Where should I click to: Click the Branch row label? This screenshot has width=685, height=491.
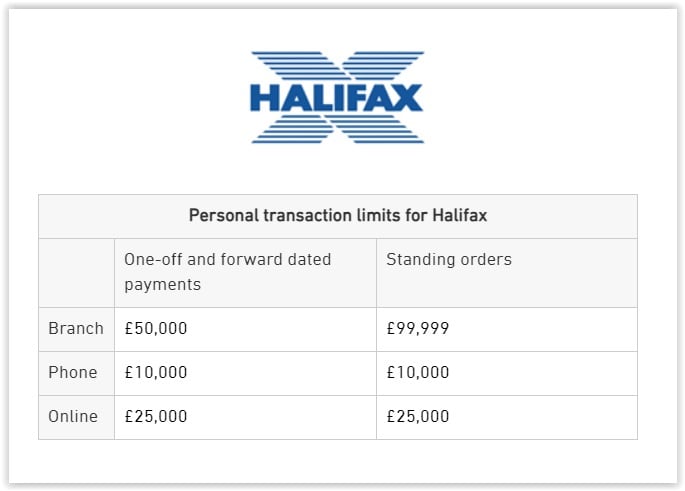pyautogui.click(x=76, y=329)
